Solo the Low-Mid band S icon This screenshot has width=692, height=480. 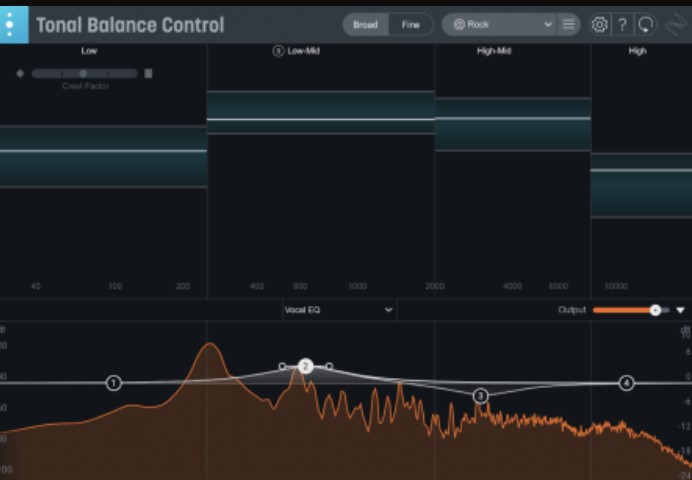[x=278, y=51]
